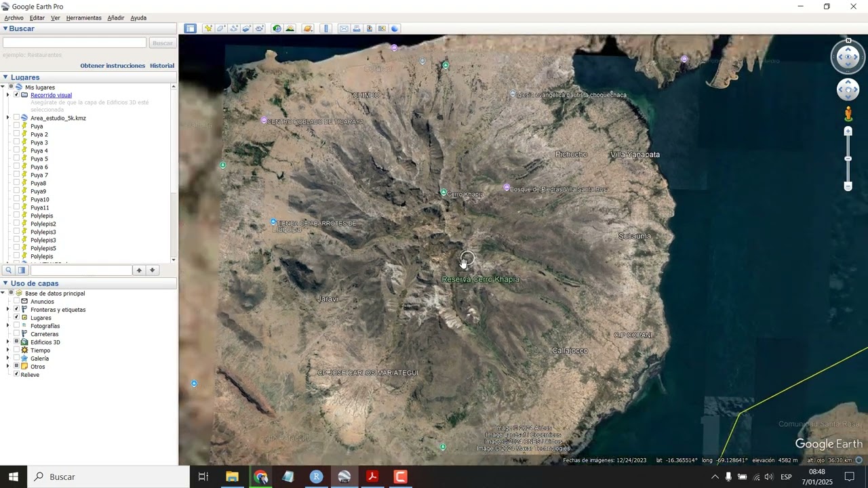The width and height of the screenshot is (868, 488).
Task: Collapse the Lugares panel header arrow
Action: click(5, 77)
